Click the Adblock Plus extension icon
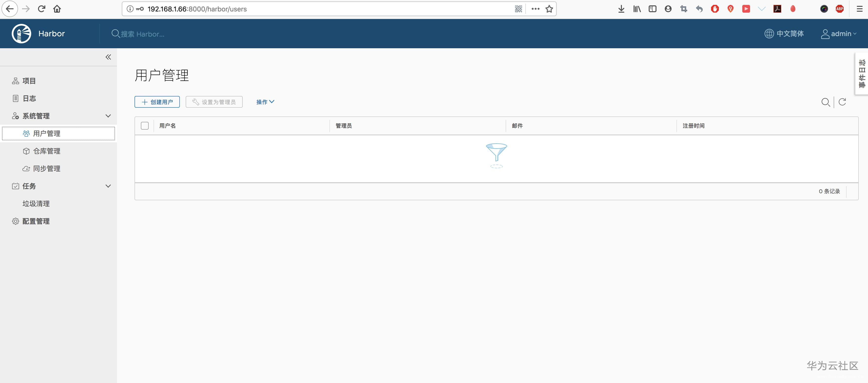 [839, 9]
